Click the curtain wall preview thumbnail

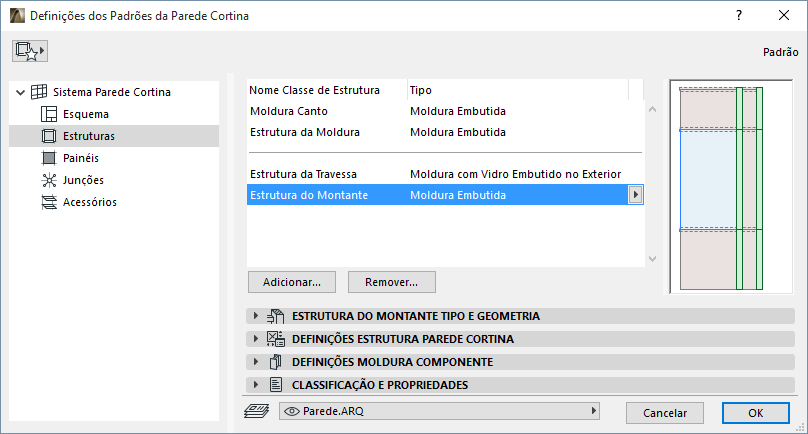click(x=731, y=187)
